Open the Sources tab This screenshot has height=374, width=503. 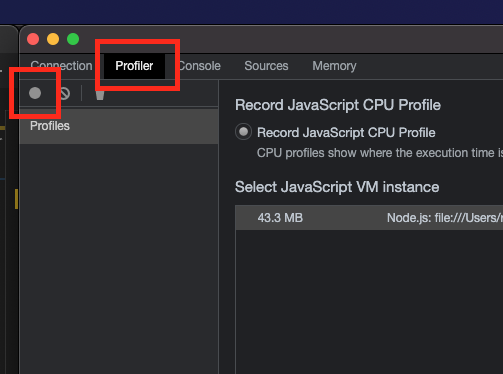(266, 66)
